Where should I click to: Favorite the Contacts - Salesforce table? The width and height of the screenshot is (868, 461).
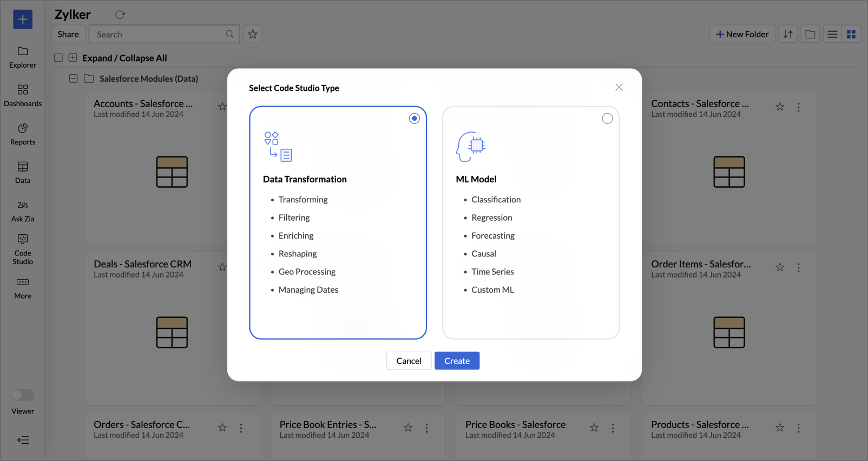pos(780,107)
